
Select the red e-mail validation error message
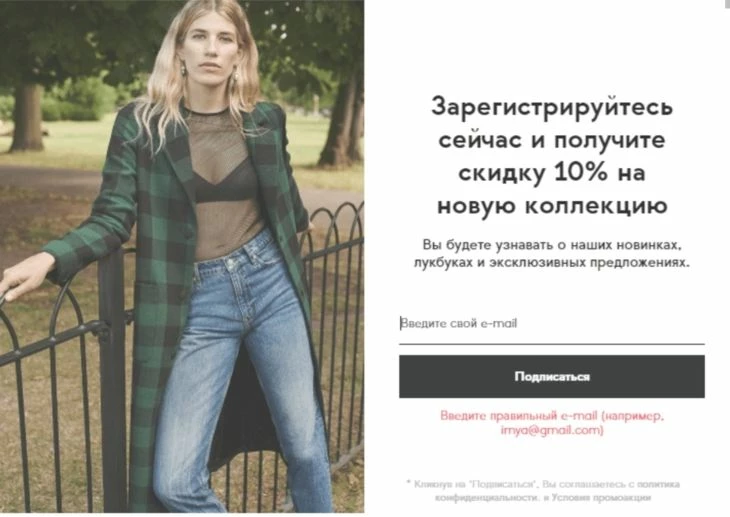[x=552, y=422]
